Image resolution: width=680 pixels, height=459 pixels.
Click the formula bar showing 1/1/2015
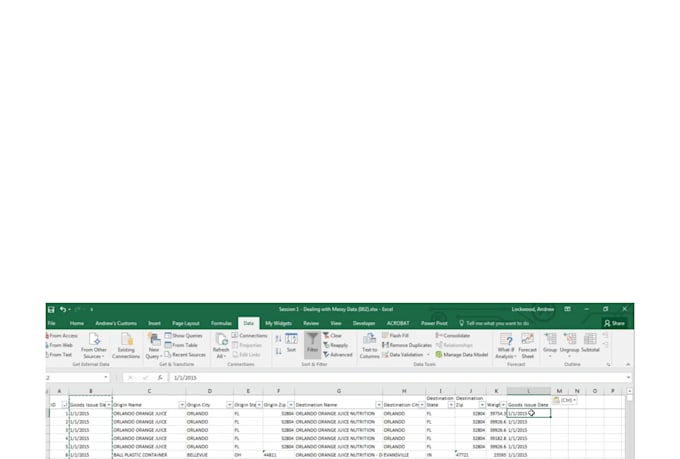click(397, 377)
